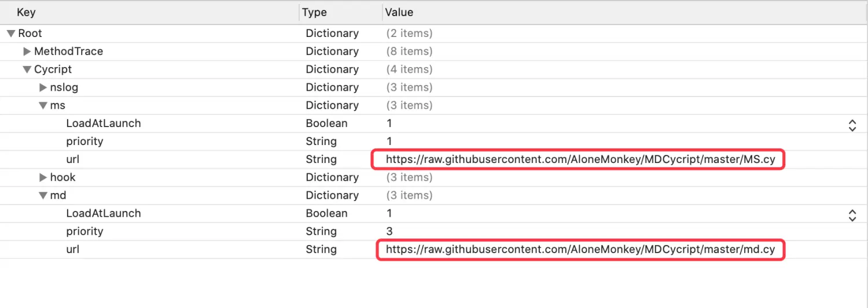Screen dimensions: 868x308
Task: Select the url key under md
Action: coord(72,250)
